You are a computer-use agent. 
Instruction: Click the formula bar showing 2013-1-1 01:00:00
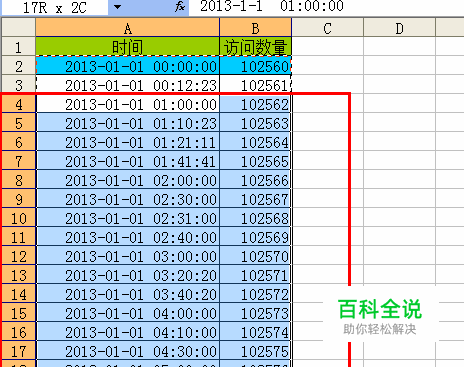click(x=326, y=7)
